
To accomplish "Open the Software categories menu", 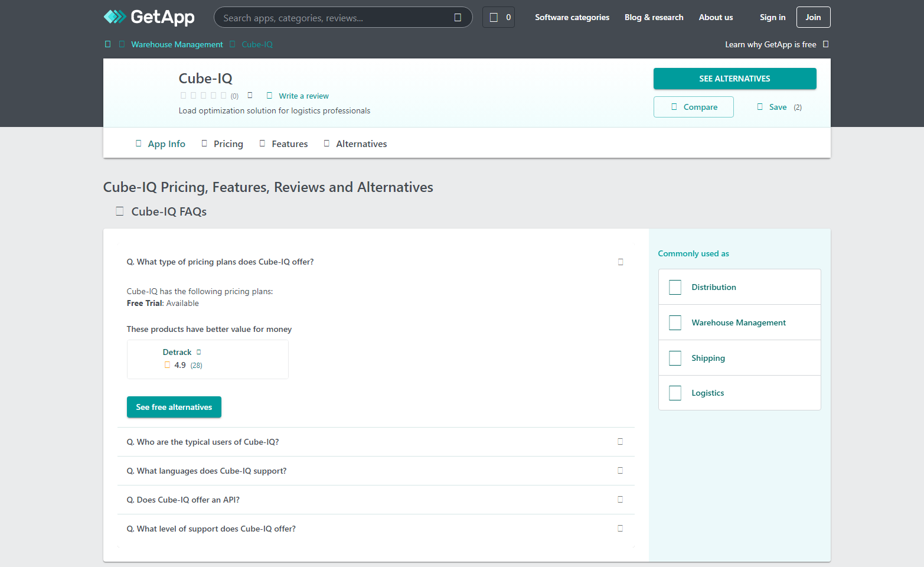I will [x=572, y=17].
